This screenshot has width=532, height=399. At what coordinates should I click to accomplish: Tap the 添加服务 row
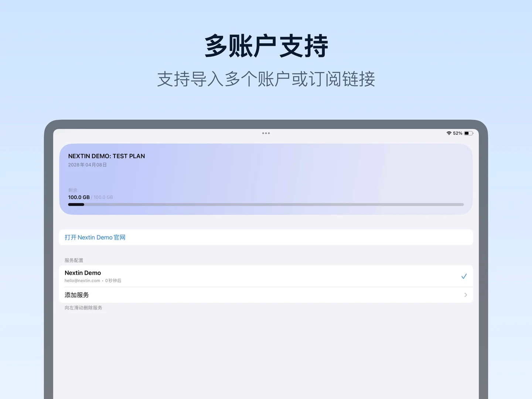[266, 295]
